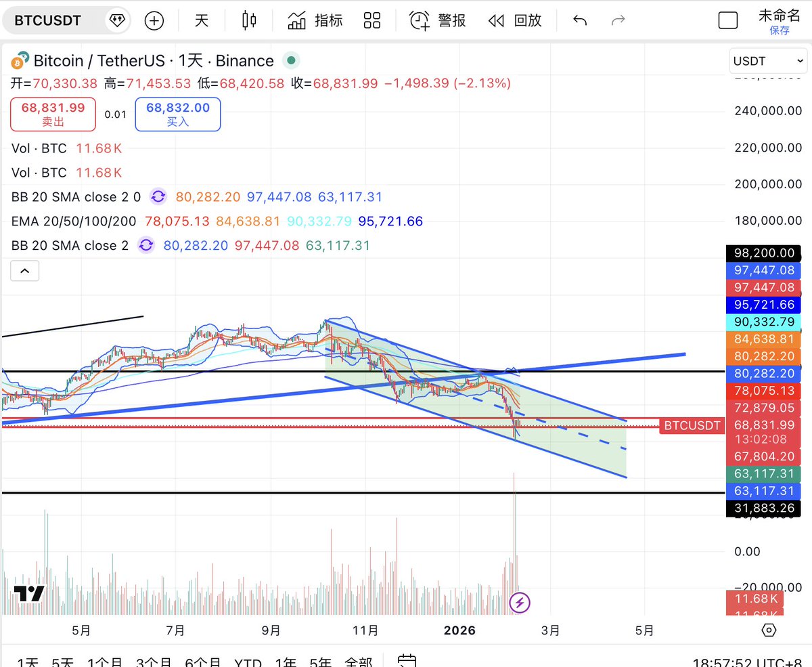Click the diamond icon beside BTCUSDT
The image size is (812, 667).
click(x=116, y=21)
